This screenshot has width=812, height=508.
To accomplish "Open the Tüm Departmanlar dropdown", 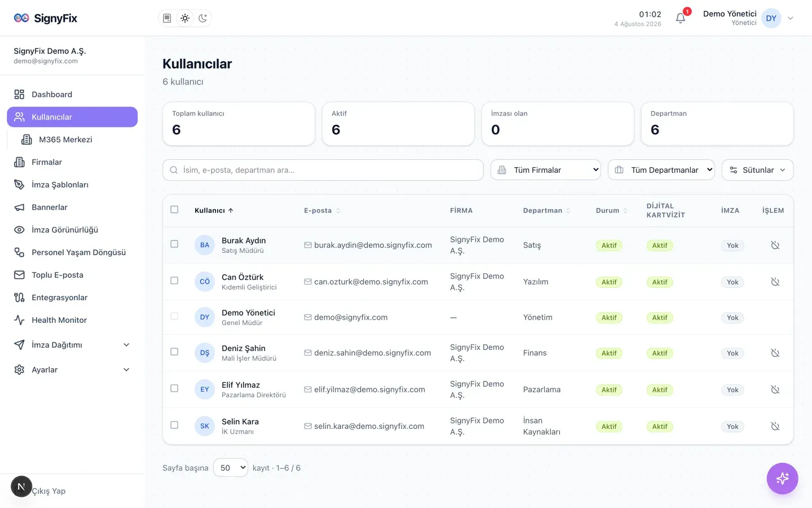I will pos(661,170).
